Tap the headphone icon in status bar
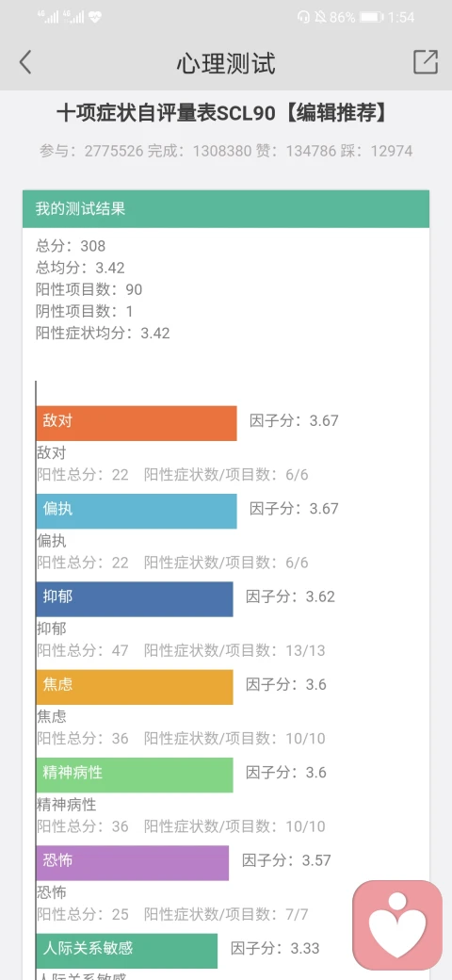This screenshot has height=980, width=452. coord(303,17)
